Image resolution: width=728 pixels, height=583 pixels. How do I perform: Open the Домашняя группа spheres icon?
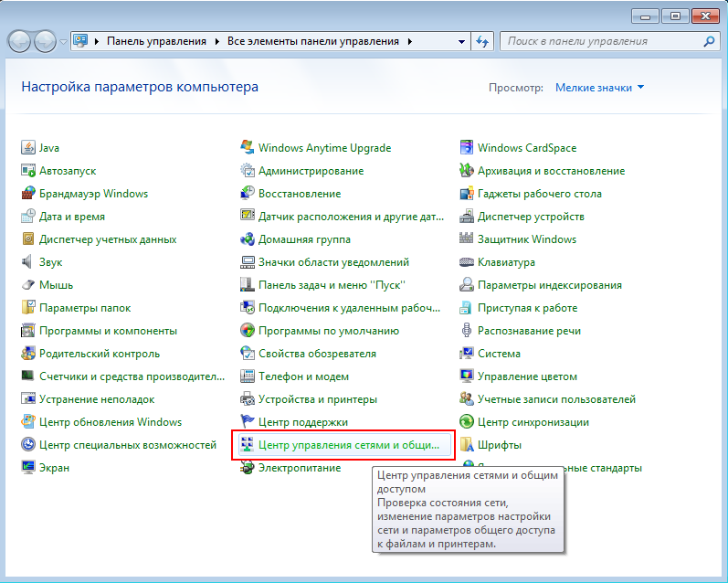click(x=247, y=238)
